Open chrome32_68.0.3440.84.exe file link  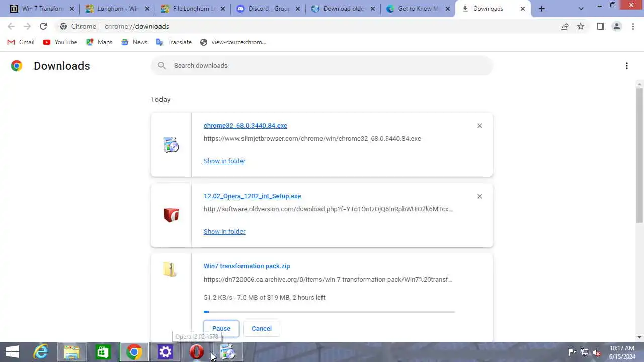[x=246, y=126]
